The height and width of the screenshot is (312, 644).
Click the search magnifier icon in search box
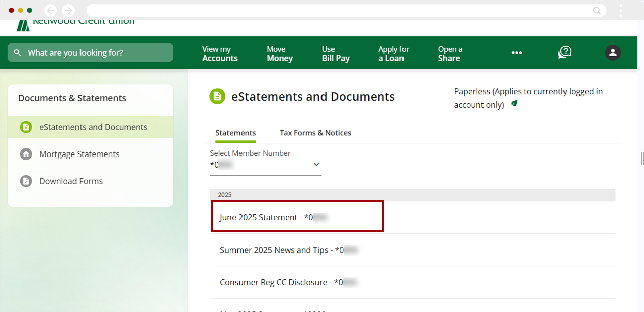point(17,53)
